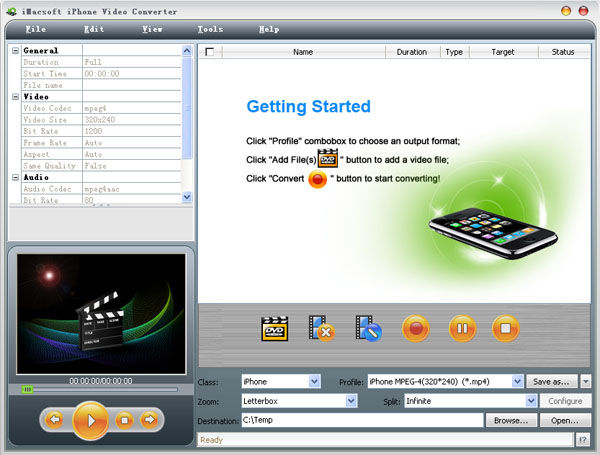The width and height of the screenshot is (600, 455).
Task: Click the red close button in title bar
Action: 583,11
